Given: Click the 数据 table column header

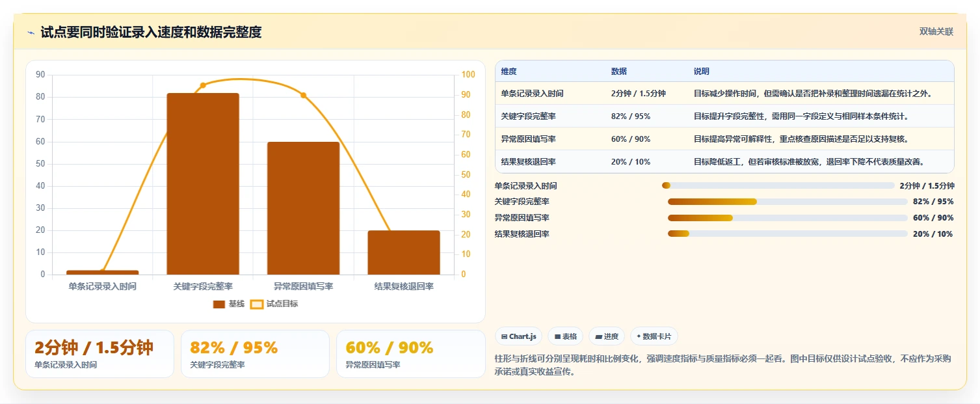Looking at the screenshot, I should tap(619, 72).
